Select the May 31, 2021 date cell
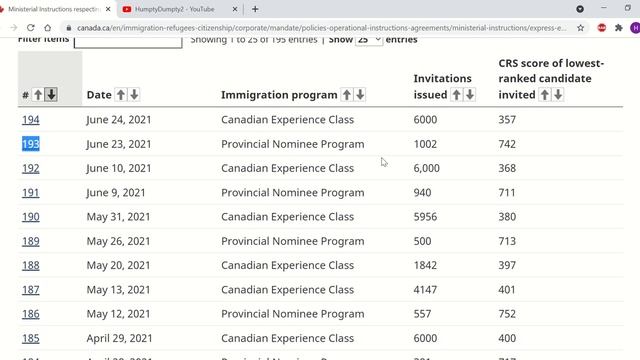640x360 pixels. pyautogui.click(x=118, y=217)
